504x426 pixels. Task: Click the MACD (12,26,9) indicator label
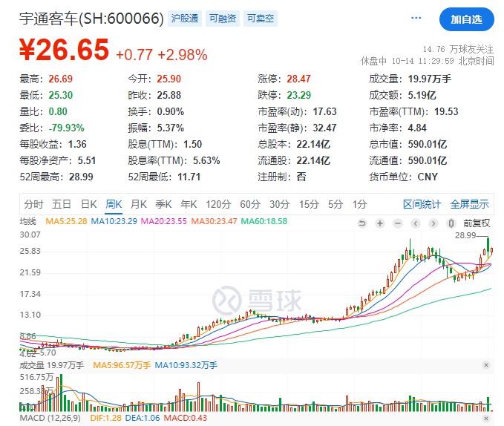[50, 418]
